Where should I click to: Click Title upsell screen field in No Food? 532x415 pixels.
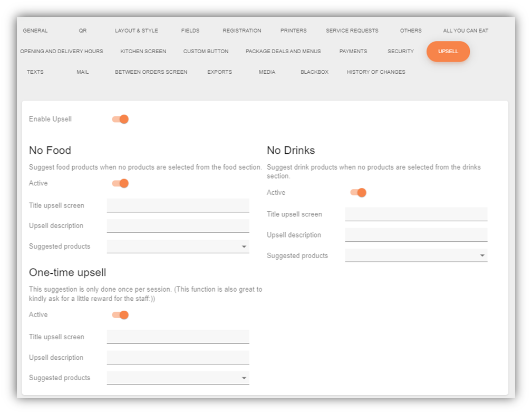pyautogui.click(x=178, y=205)
